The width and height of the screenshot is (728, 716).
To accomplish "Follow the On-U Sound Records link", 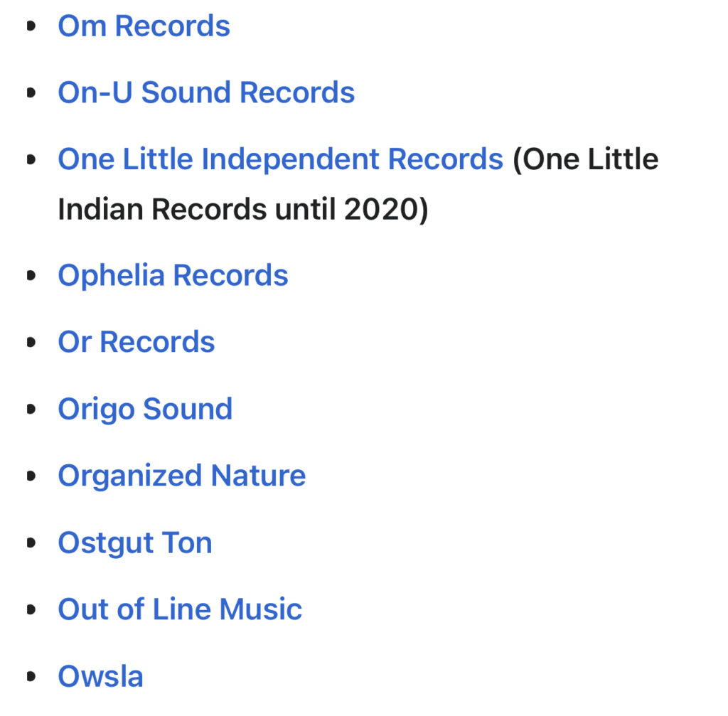I will 206,93.
